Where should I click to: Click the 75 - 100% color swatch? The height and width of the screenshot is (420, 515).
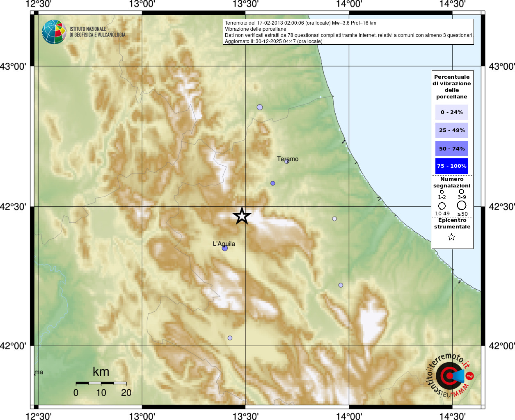click(452, 166)
